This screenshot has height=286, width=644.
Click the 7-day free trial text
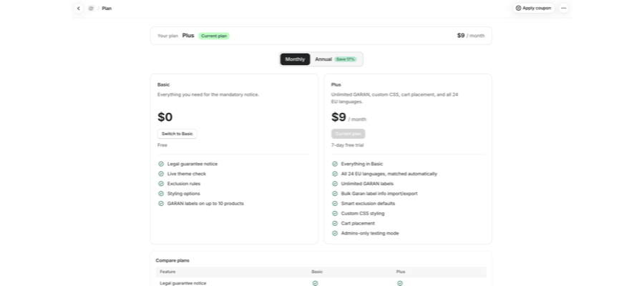click(348, 145)
